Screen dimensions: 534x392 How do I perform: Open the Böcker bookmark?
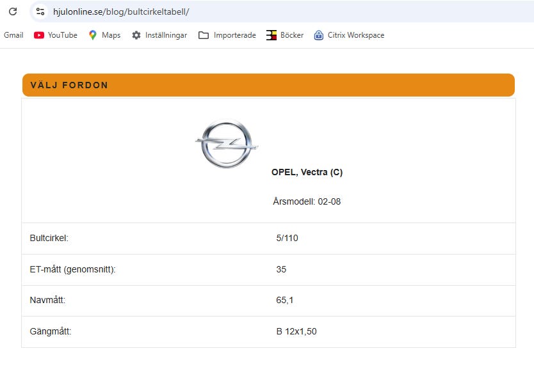click(285, 35)
